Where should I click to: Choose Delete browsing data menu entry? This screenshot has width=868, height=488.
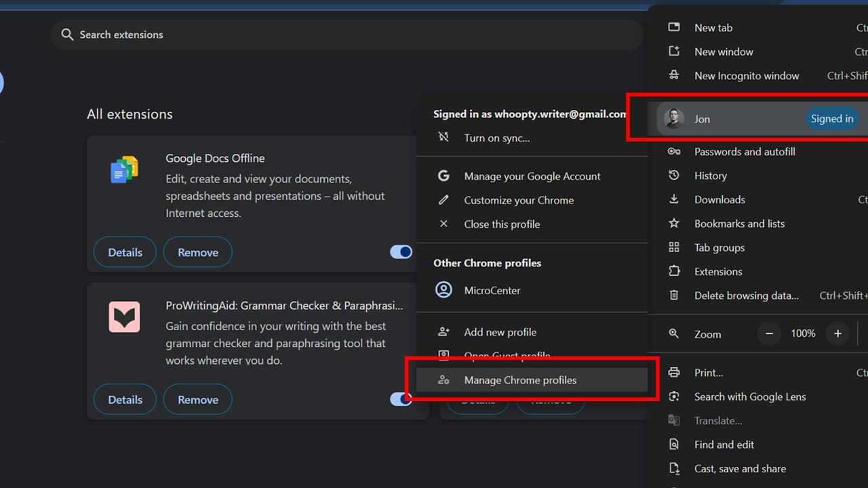point(758,296)
